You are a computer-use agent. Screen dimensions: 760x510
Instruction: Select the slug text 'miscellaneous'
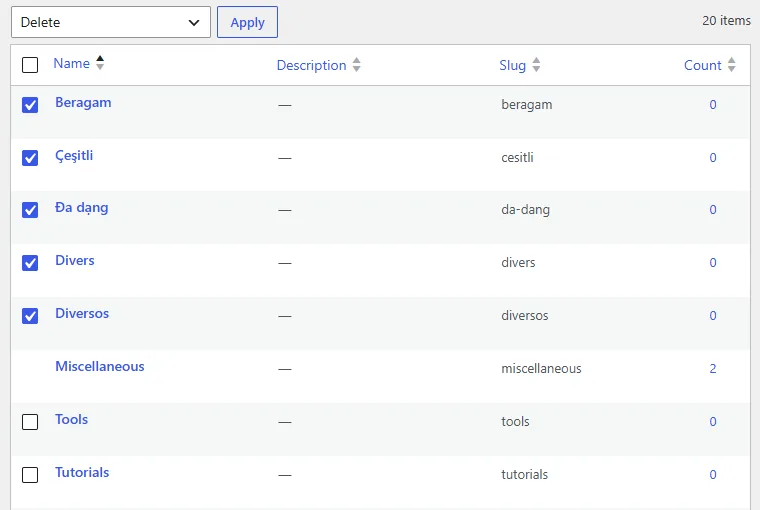pos(541,368)
